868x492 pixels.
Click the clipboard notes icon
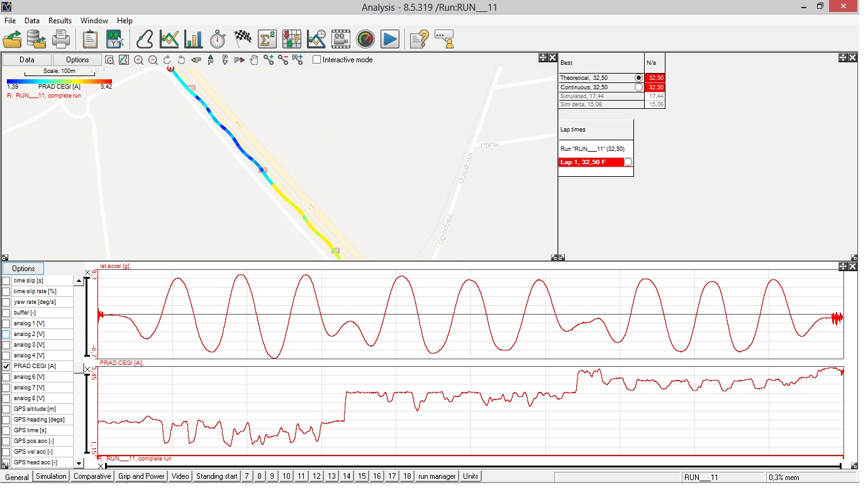tap(90, 39)
